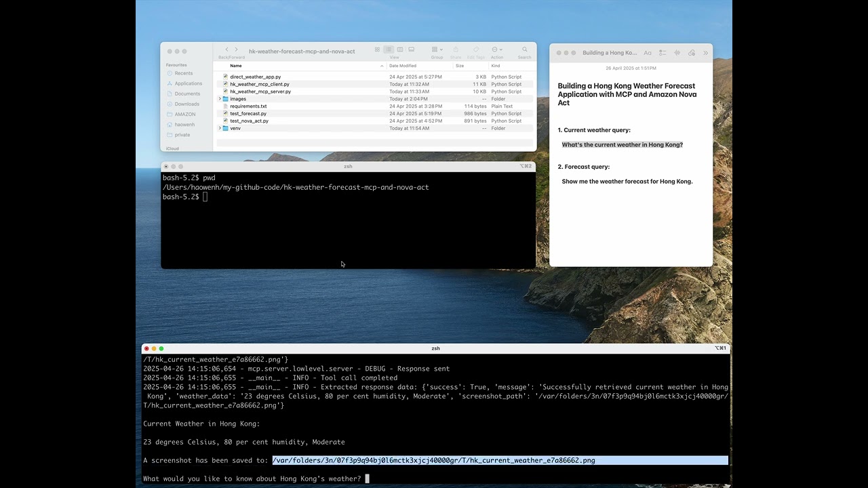Image resolution: width=868 pixels, height=488 pixels.
Task: Open the Finder Action menu
Action: click(497, 49)
